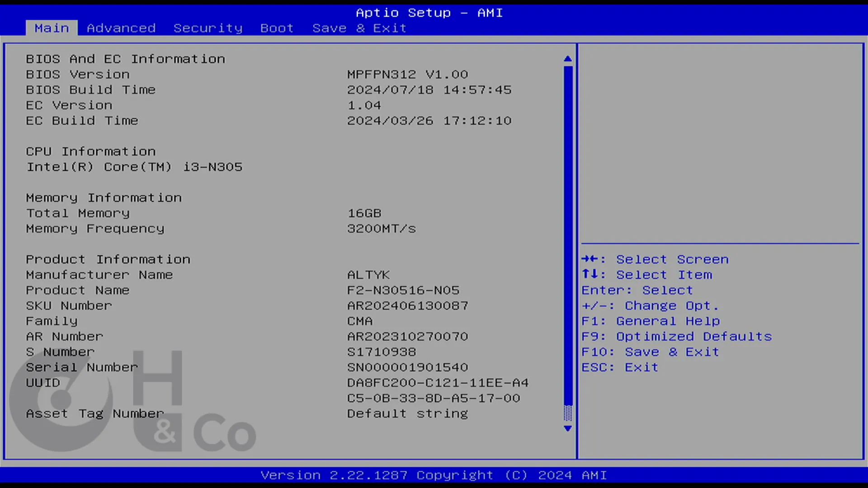
Task: Select the Manufacturer Name label
Action: (99, 275)
